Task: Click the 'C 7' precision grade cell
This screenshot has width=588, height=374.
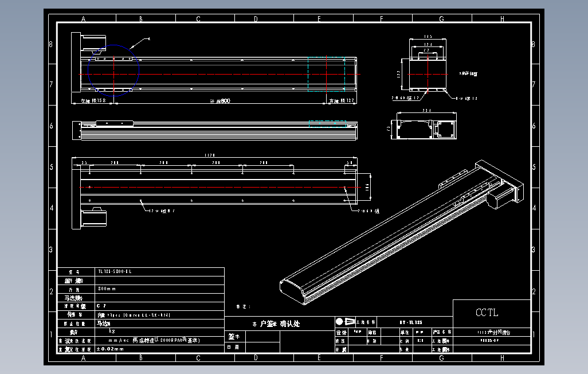Action: point(160,306)
